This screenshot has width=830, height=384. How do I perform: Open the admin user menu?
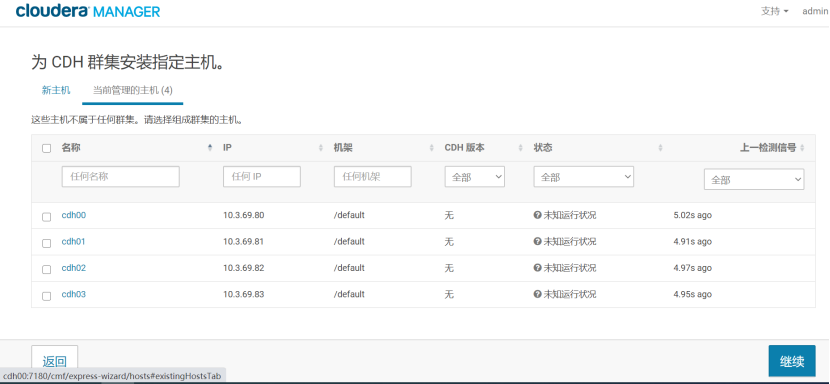click(815, 11)
